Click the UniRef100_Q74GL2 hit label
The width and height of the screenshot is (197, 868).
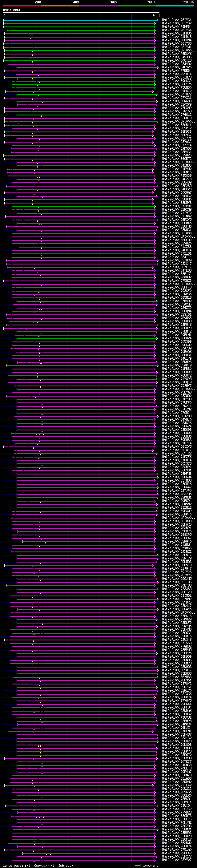[x=176, y=115]
